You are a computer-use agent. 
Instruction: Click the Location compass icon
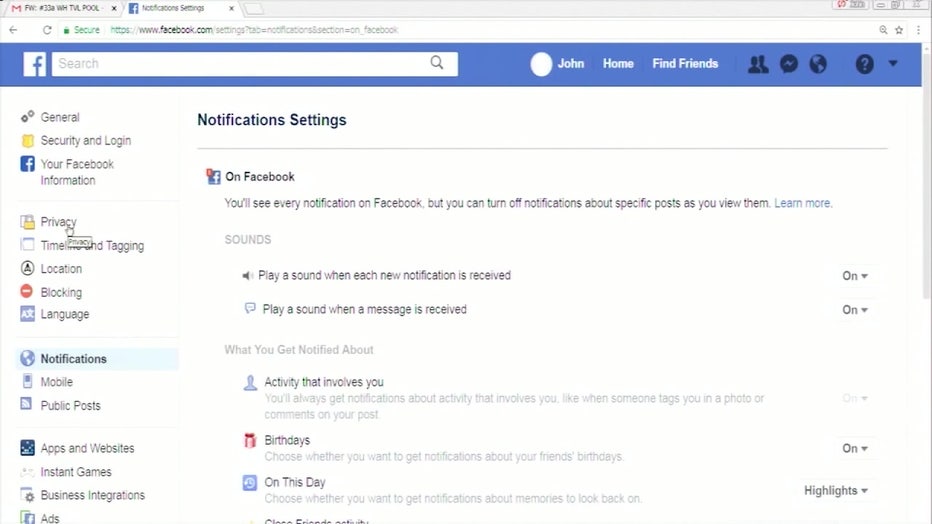pyautogui.click(x=27, y=268)
